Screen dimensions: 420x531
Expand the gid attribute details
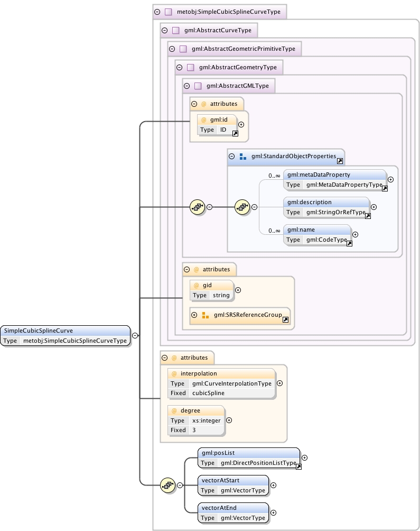(238, 290)
